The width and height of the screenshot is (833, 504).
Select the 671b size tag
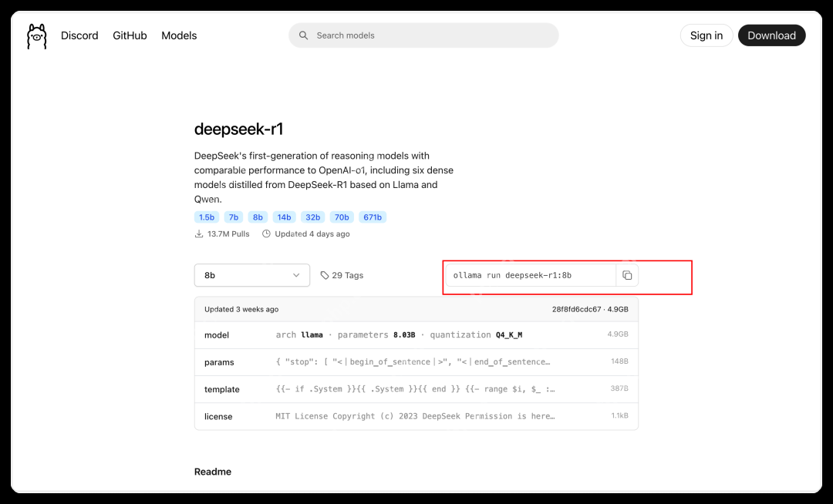pos(373,217)
